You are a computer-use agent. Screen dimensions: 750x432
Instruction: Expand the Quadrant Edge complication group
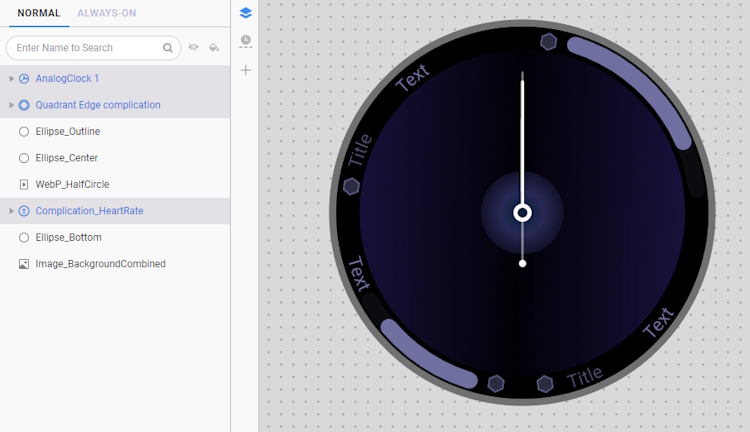11,105
